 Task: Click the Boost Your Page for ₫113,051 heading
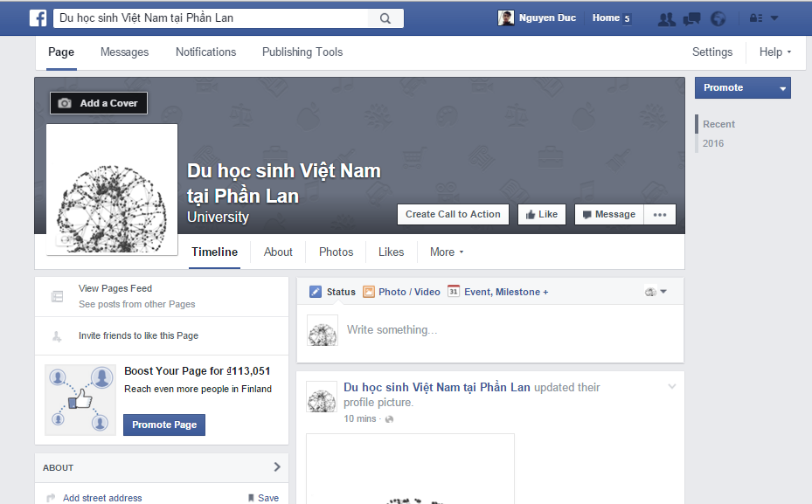tap(198, 371)
